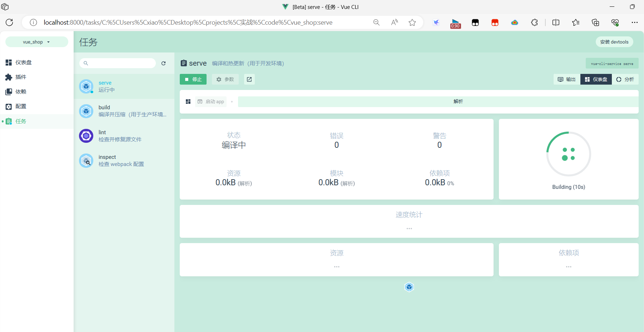The height and width of the screenshot is (332, 644).
Task: Open browser collections icon
Action: pyautogui.click(x=595, y=22)
